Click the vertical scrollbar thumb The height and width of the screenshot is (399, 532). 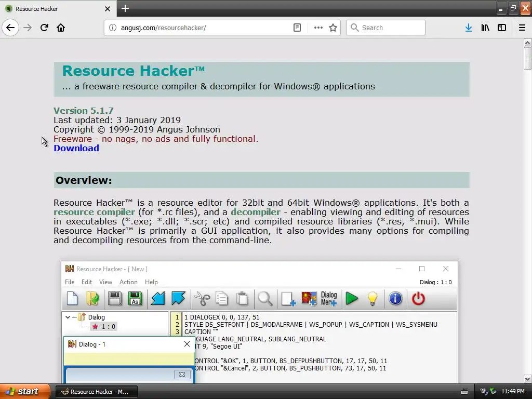click(x=527, y=58)
